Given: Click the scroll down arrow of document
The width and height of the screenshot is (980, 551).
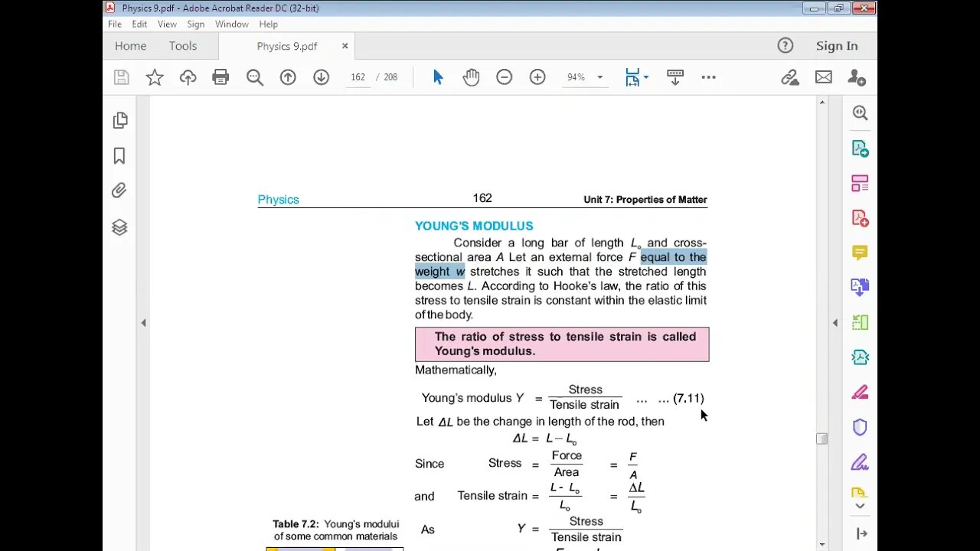Looking at the screenshot, I should [822, 544].
